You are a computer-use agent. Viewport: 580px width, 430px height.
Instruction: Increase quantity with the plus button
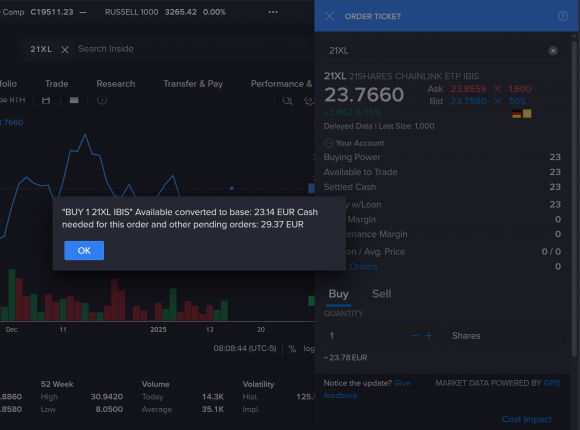tap(429, 336)
